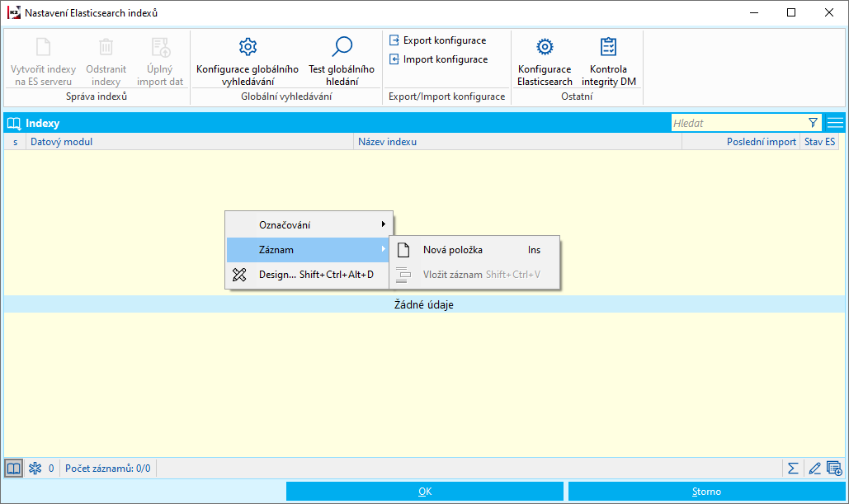Click Export konfigurace button
The width and height of the screenshot is (849, 504).
(x=438, y=40)
